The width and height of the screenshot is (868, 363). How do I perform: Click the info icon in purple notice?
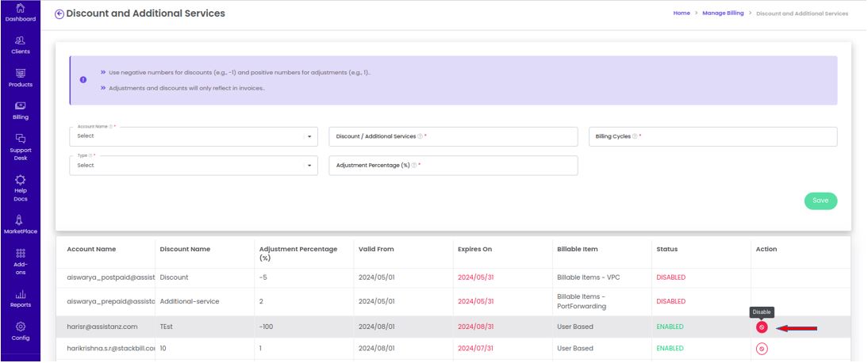(x=83, y=80)
